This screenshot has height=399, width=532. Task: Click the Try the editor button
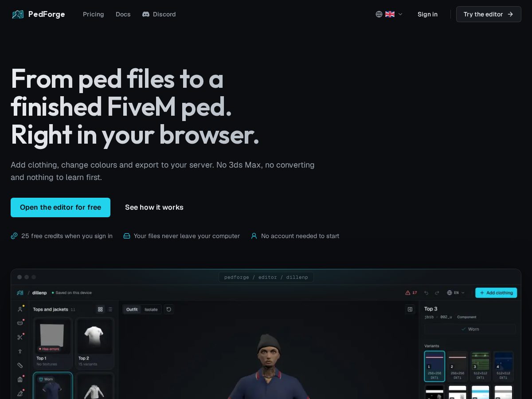[x=489, y=14]
